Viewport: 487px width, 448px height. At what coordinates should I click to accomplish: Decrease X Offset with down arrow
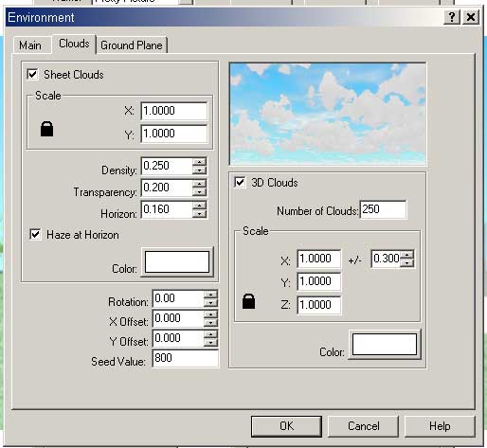coord(210,323)
